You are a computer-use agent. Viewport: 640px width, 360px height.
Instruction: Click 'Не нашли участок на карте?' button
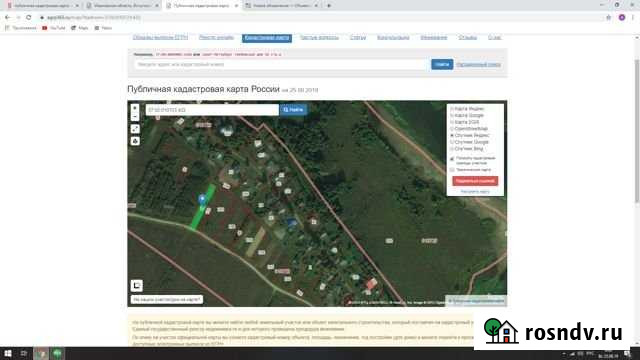[x=167, y=300]
